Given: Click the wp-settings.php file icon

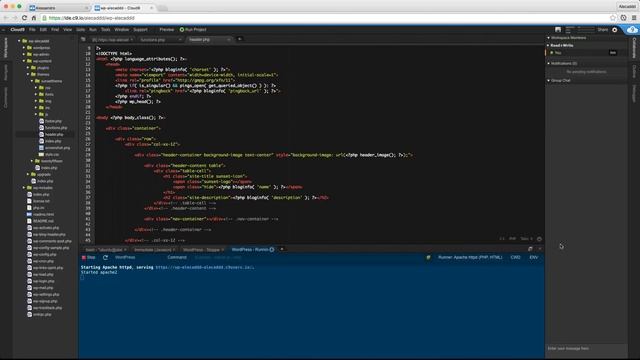Looking at the screenshot, I should [x=29, y=294].
